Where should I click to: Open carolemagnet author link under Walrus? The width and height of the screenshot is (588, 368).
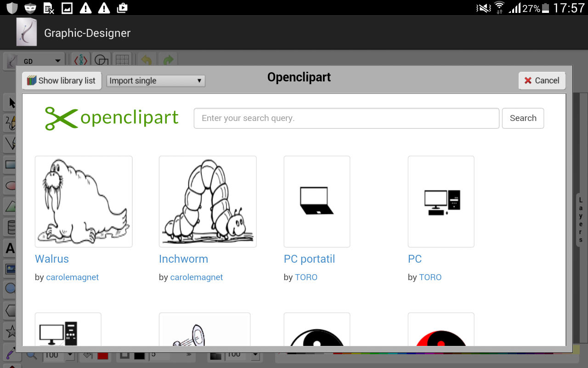click(x=73, y=277)
